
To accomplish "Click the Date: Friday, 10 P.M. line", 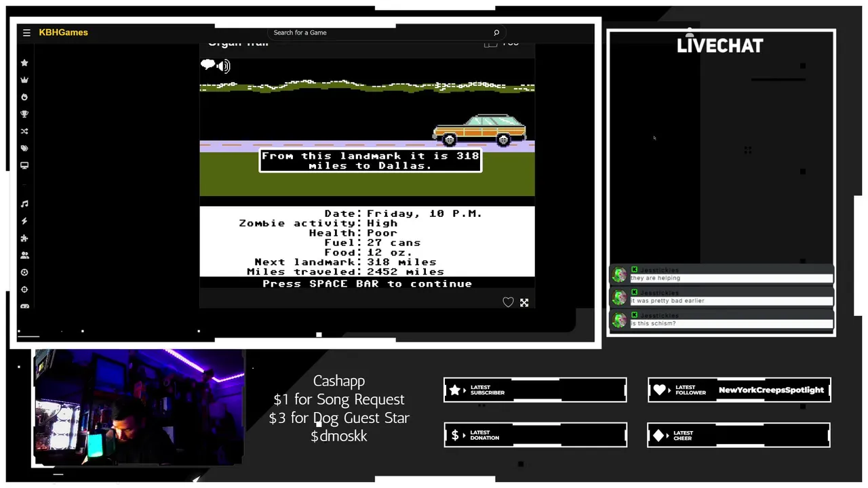I will coord(403,213).
